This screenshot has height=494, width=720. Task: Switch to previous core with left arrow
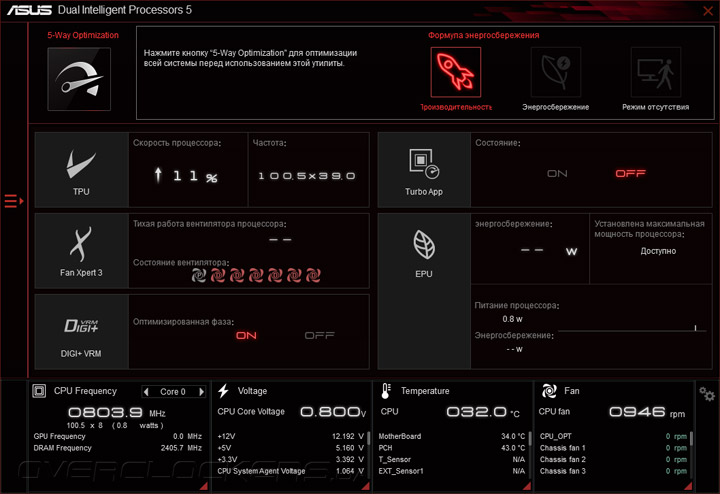146,392
